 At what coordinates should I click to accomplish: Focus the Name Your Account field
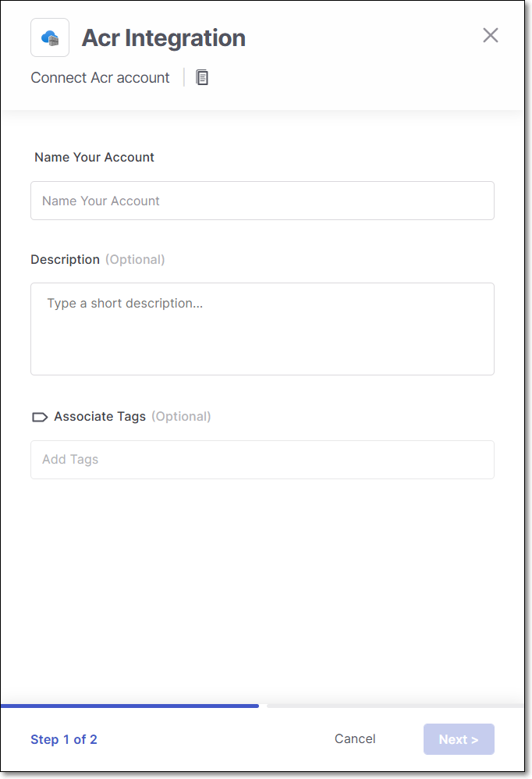pyautogui.click(x=263, y=201)
